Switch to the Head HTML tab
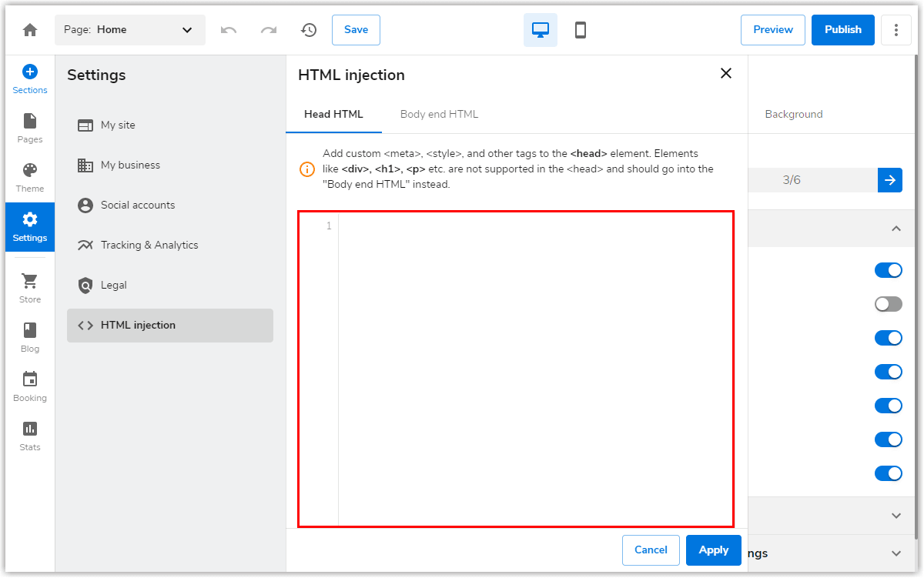924x578 pixels. click(x=333, y=114)
